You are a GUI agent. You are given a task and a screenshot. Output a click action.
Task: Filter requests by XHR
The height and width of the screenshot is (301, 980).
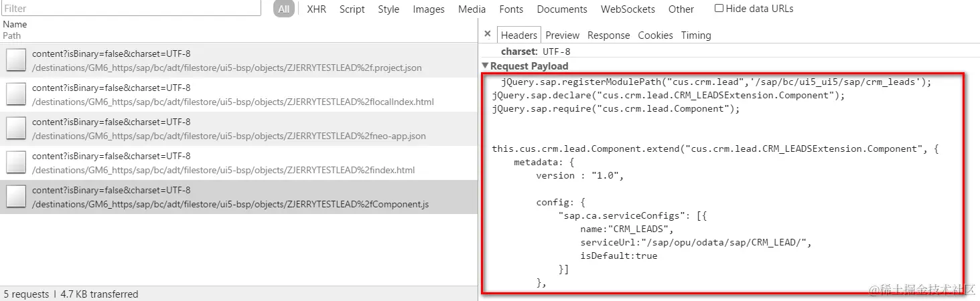(317, 9)
